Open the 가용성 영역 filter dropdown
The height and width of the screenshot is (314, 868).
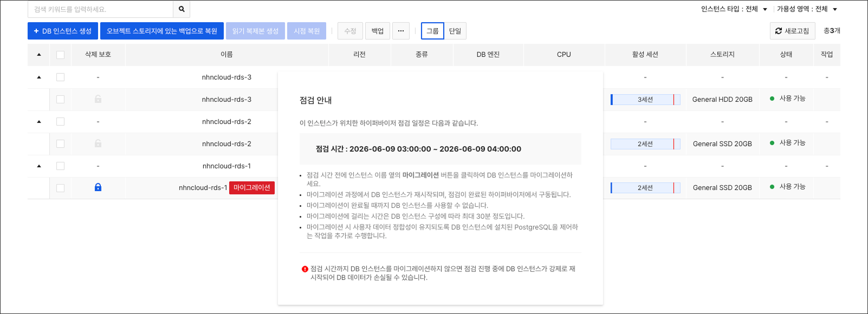(807, 9)
